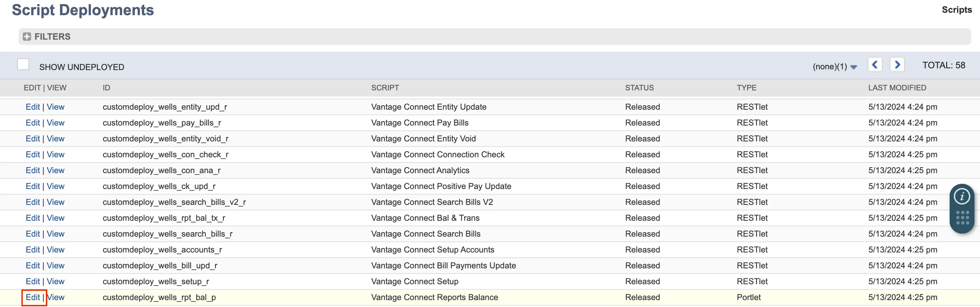Toggle the Show Undeployed checkbox

[x=23, y=64]
